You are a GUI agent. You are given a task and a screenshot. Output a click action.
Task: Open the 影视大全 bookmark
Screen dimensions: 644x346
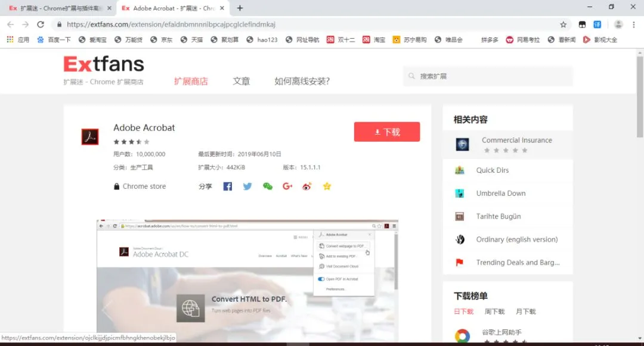tap(600, 40)
